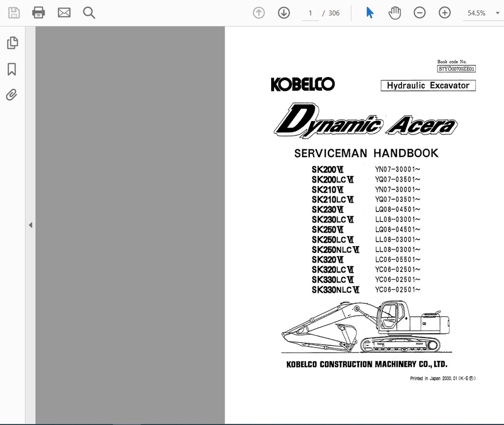This screenshot has height=425, width=504.
Task: Click book code S7YO00700ZE01
Action: 457,69
